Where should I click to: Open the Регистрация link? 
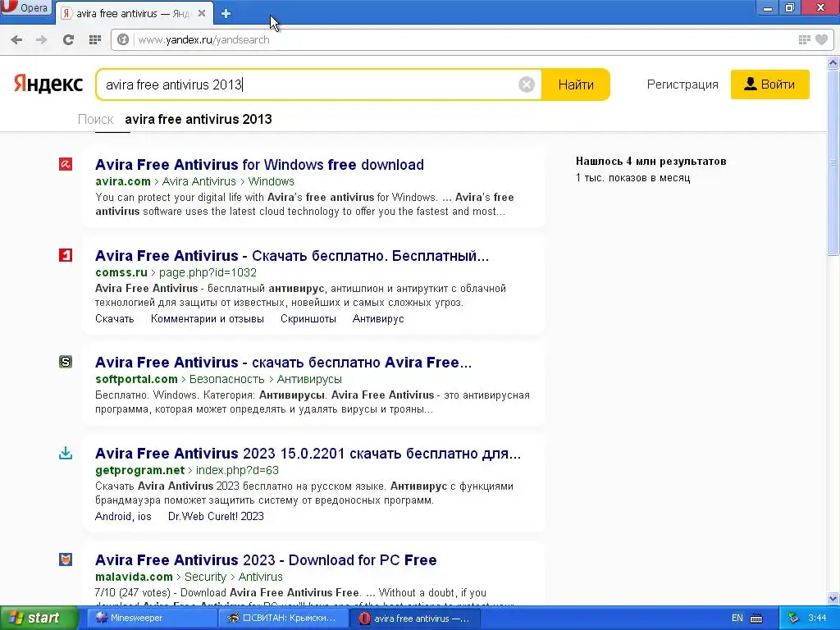(x=682, y=84)
